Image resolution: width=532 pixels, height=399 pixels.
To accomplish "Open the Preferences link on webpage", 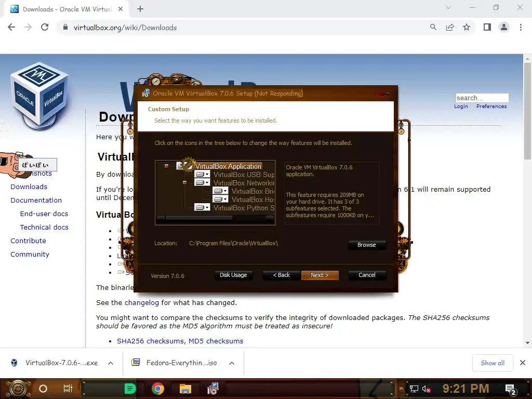I will click(x=491, y=107).
